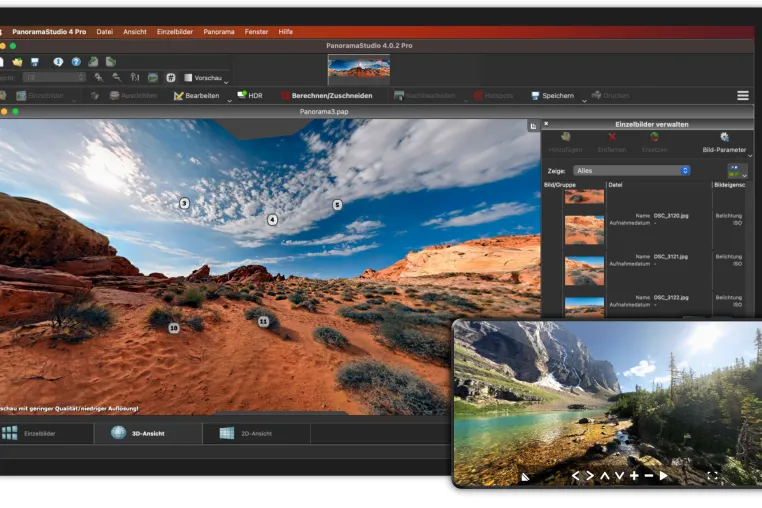Toggle Vorschau preview mode
The height and width of the screenshot is (508, 762).
click(x=203, y=78)
